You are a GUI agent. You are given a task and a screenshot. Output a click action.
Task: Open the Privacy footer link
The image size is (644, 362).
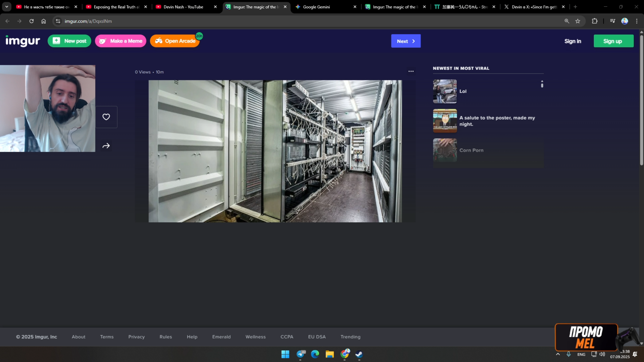136,337
